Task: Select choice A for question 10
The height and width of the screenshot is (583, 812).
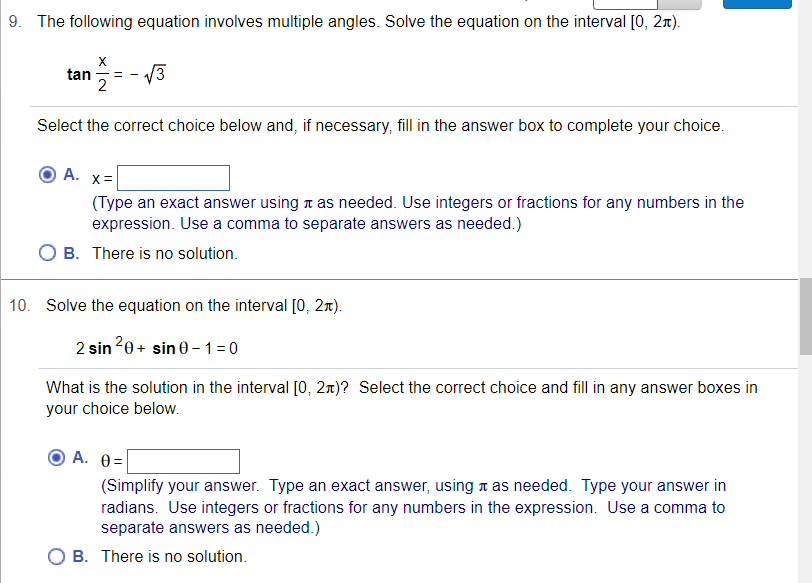Action: click(57, 456)
